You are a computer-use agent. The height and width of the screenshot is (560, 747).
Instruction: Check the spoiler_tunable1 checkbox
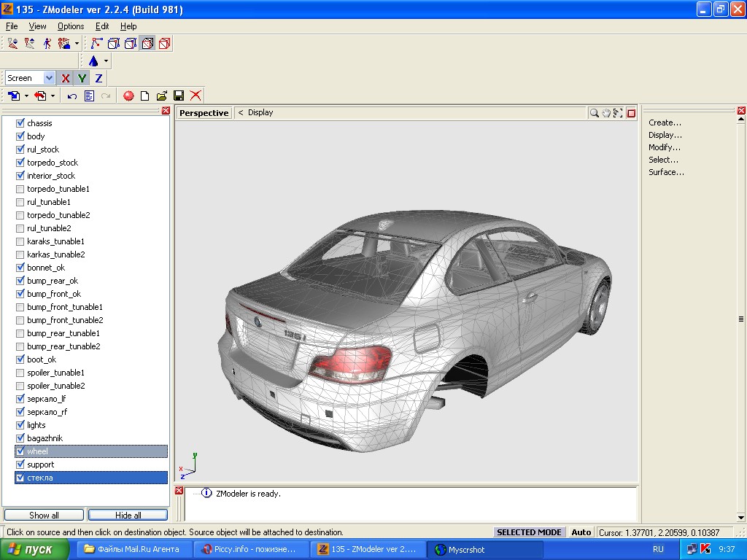click(20, 373)
